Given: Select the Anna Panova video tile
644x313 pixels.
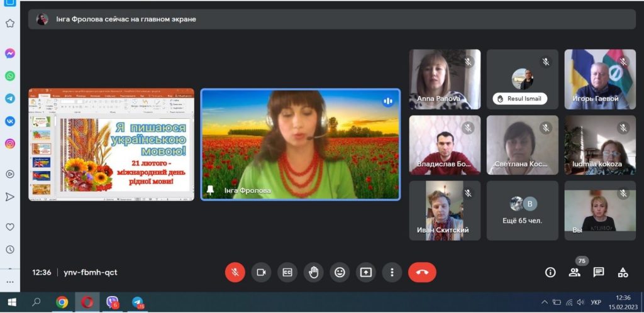Looking at the screenshot, I should click(x=445, y=80).
